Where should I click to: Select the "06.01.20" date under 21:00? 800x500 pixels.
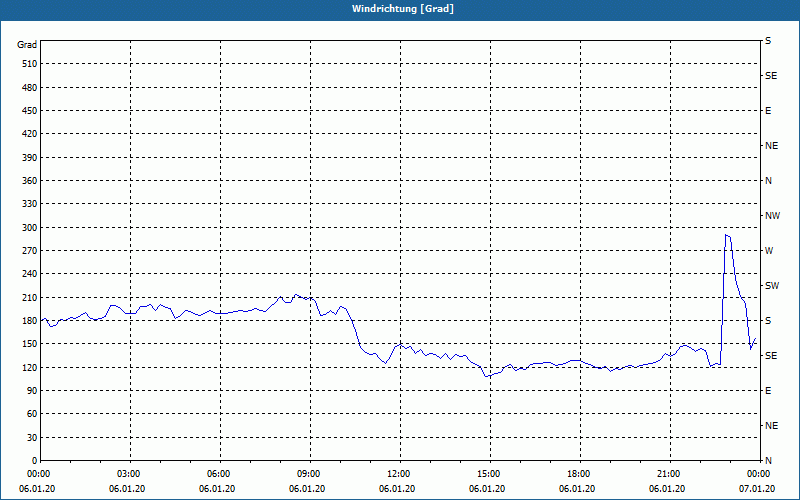point(667,489)
